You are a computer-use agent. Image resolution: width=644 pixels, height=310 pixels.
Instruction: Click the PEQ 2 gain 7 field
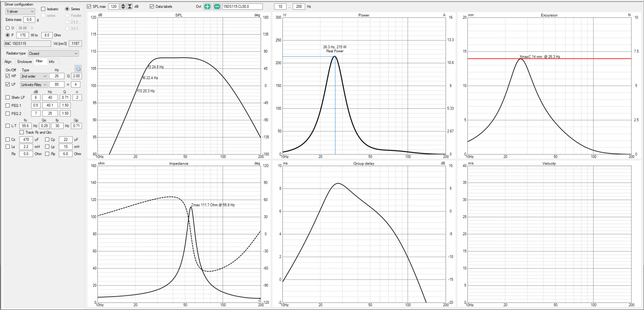point(36,113)
